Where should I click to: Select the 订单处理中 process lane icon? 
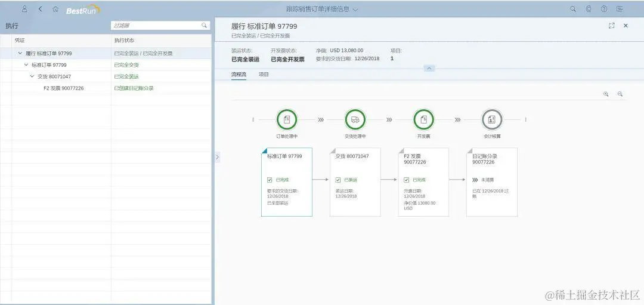click(287, 119)
